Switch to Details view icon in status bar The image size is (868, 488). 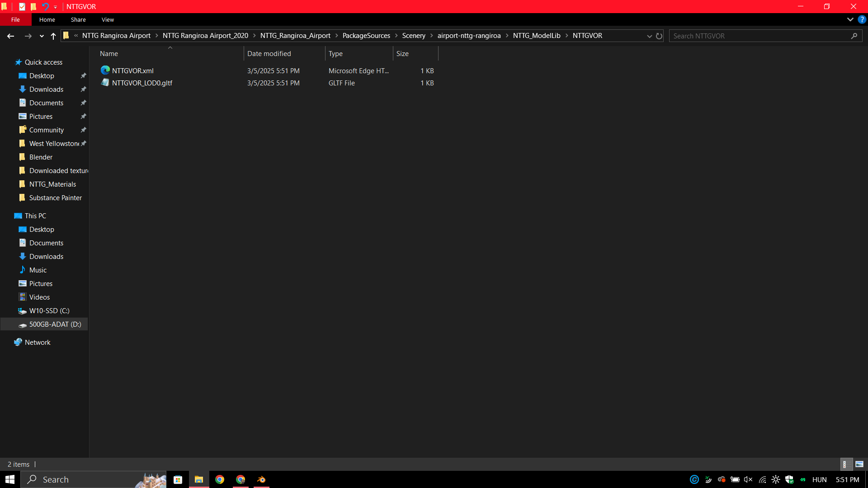point(844,464)
